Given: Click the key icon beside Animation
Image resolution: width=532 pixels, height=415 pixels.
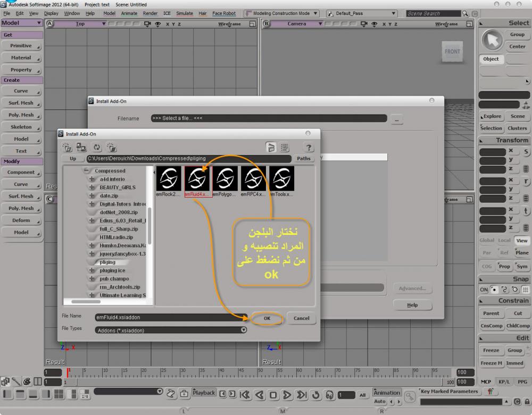Looking at the screenshot, I should pos(410,396).
